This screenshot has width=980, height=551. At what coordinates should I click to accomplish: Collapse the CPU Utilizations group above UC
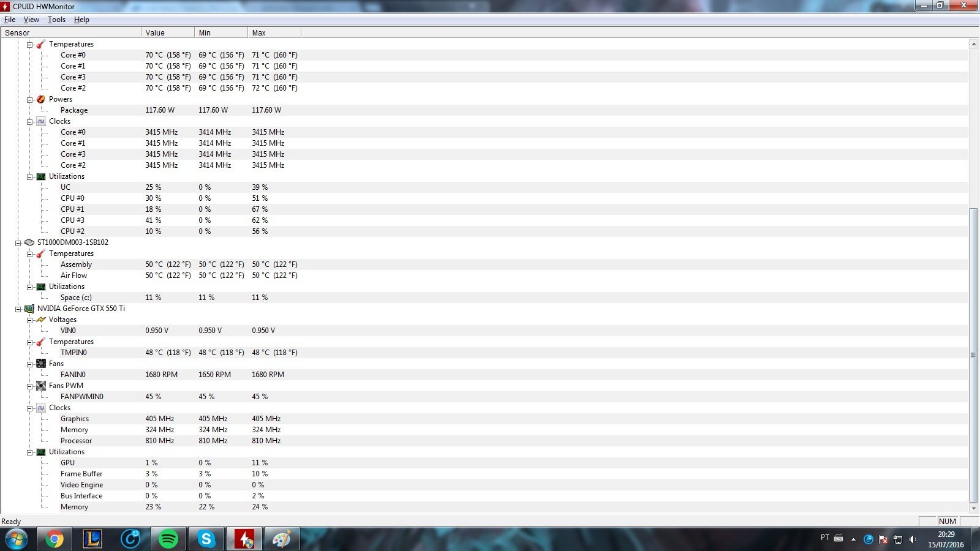29,177
